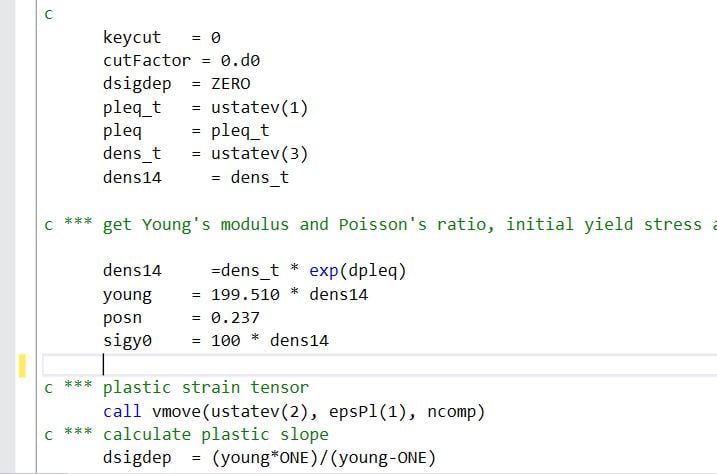This screenshot has width=717, height=474.
Task: Click the blue 'call' keyword
Action: (122, 411)
